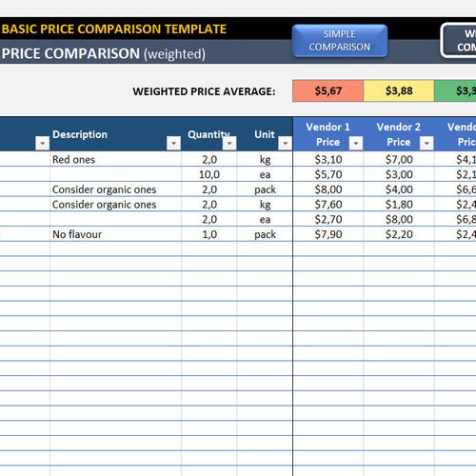Select the Vendor 1 price $7,90
Screen dimensions: 476x476
click(328, 234)
